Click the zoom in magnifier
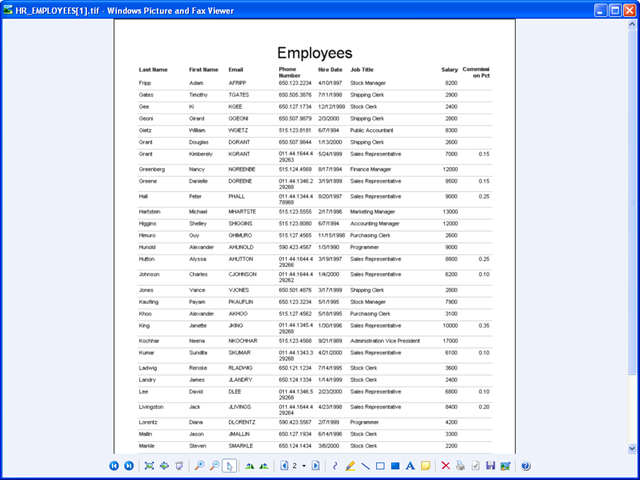Viewport: 640px width, 480px height. click(200, 466)
